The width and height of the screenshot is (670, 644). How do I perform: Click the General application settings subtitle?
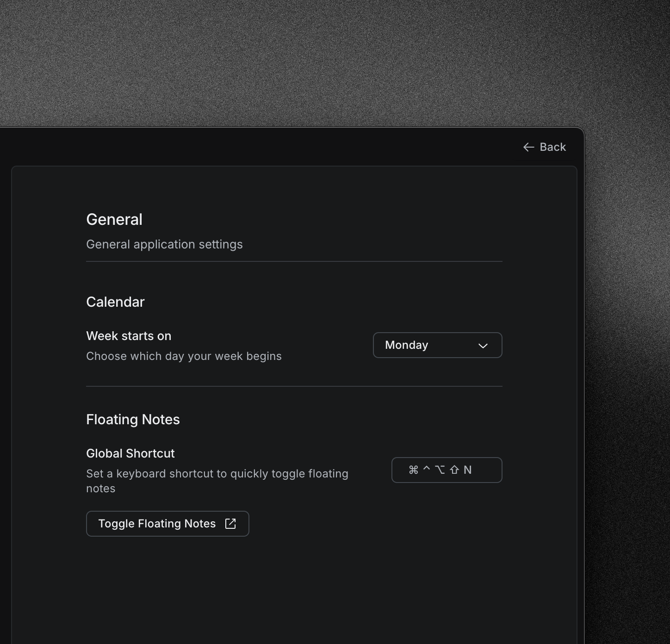(x=164, y=244)
